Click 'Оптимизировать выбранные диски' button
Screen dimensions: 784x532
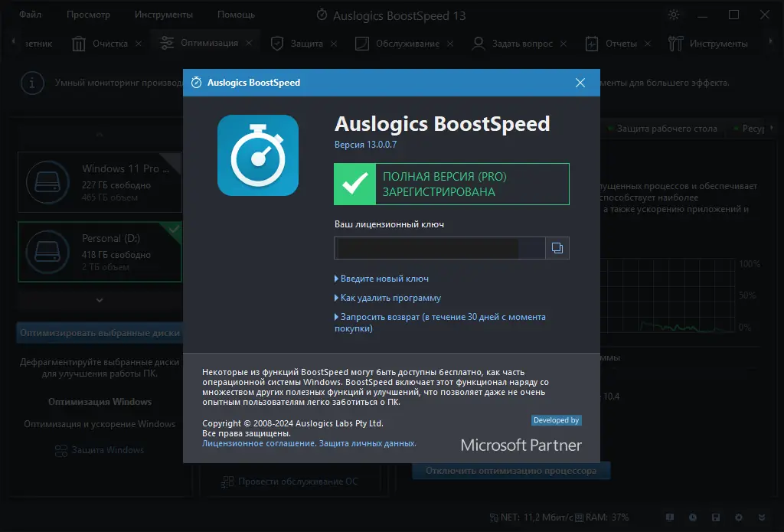pyautogui.click(x=100, y=332)
